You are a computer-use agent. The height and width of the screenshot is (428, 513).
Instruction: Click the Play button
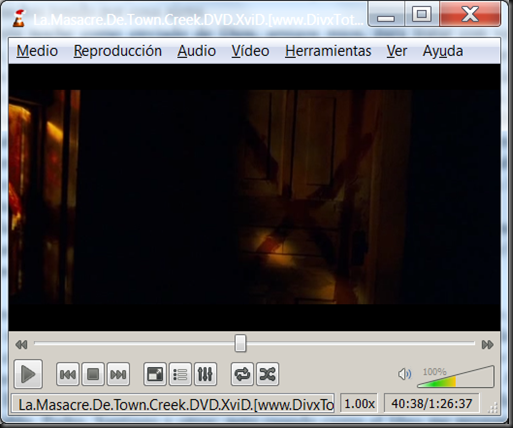(x=28, y=374)
